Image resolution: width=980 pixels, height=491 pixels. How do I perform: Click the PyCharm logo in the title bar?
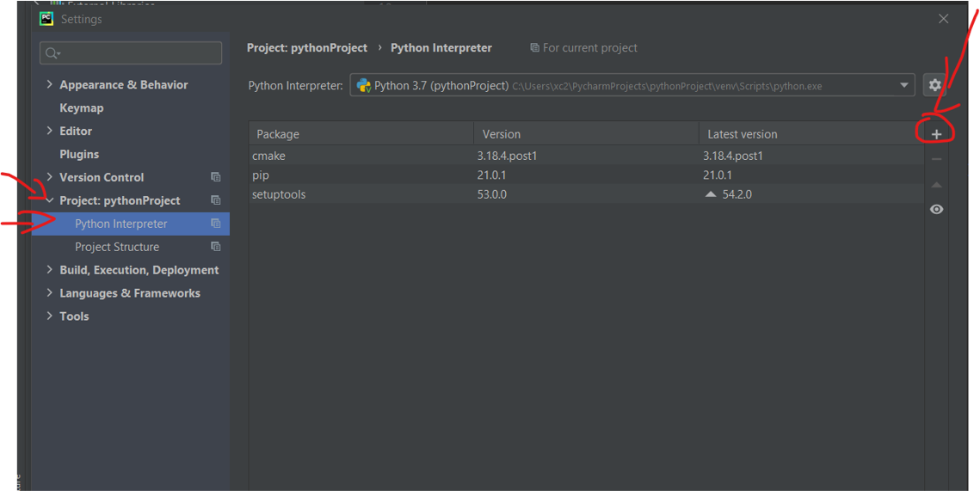[x=46, y=19]
